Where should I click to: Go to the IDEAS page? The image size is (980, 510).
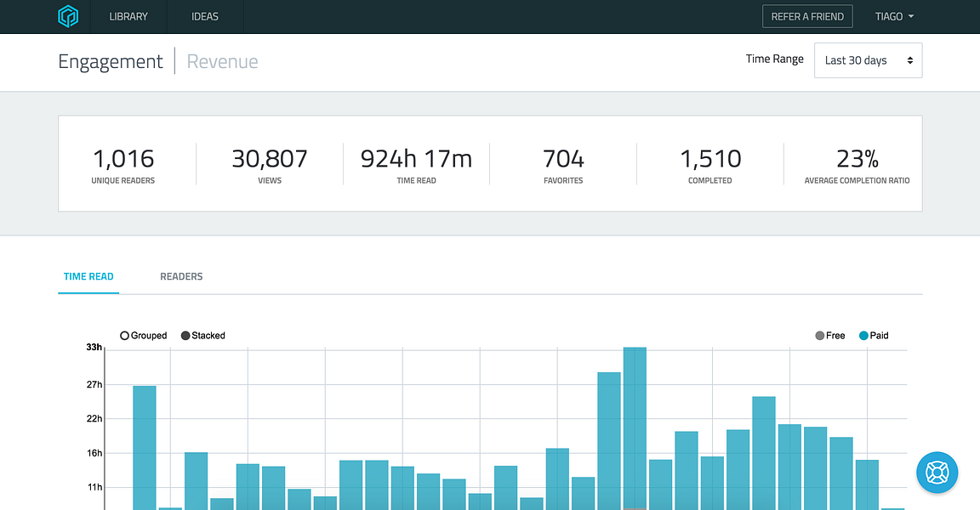[205, 17]
